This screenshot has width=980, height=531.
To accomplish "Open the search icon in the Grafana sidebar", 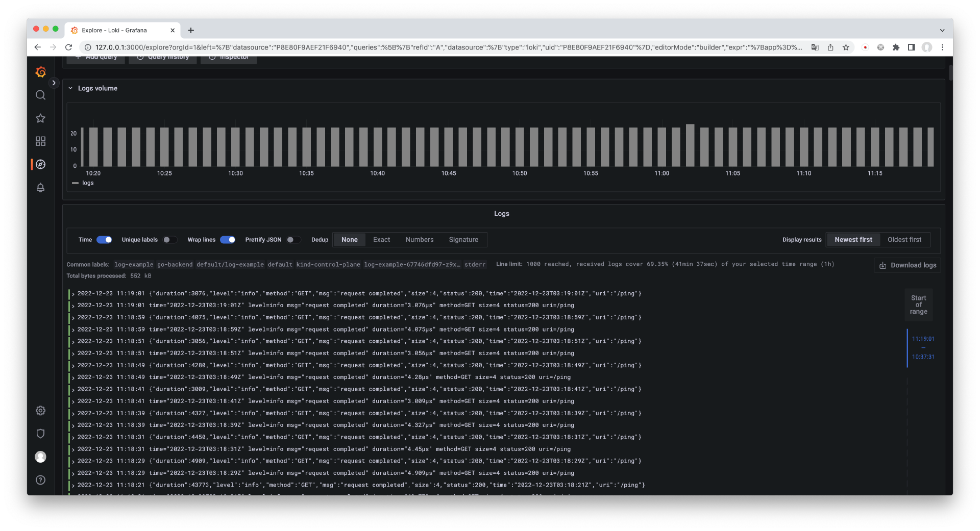I will (x=40, y=95).
